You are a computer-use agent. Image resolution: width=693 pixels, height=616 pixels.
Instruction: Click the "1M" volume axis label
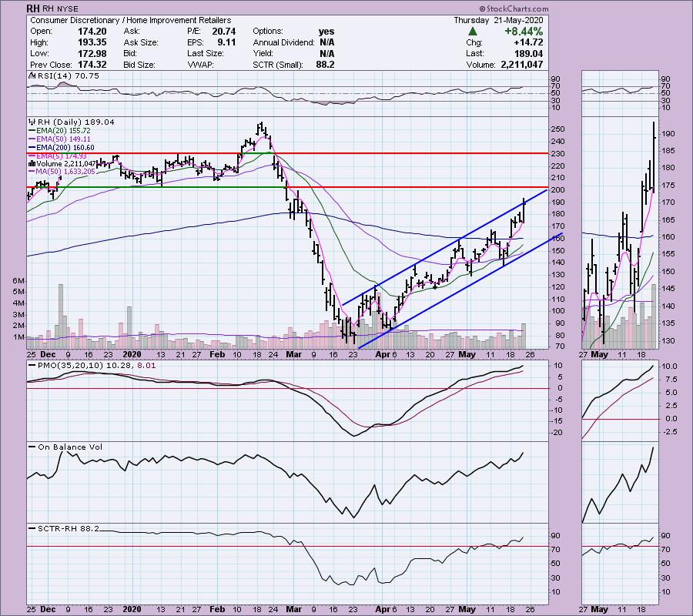[18, 337]
